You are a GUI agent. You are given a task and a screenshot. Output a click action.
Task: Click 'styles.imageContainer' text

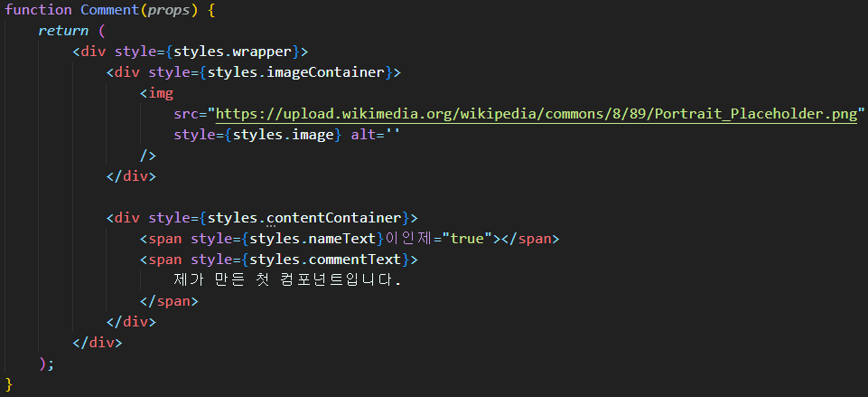point(296,72)
